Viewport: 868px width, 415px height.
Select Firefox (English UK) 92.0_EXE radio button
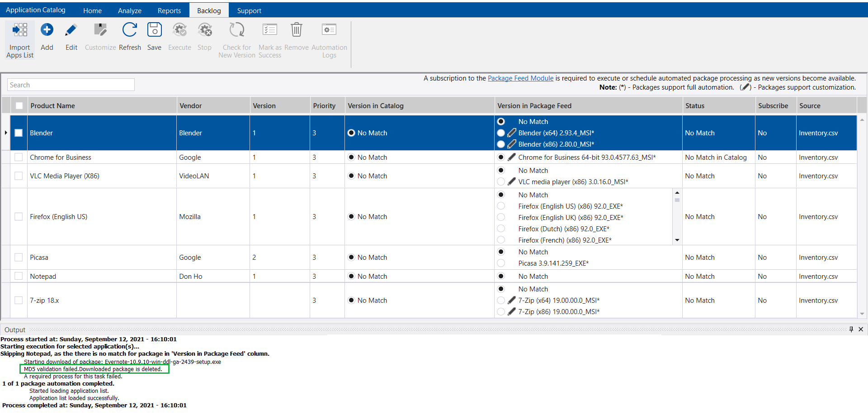coord(501,217)
